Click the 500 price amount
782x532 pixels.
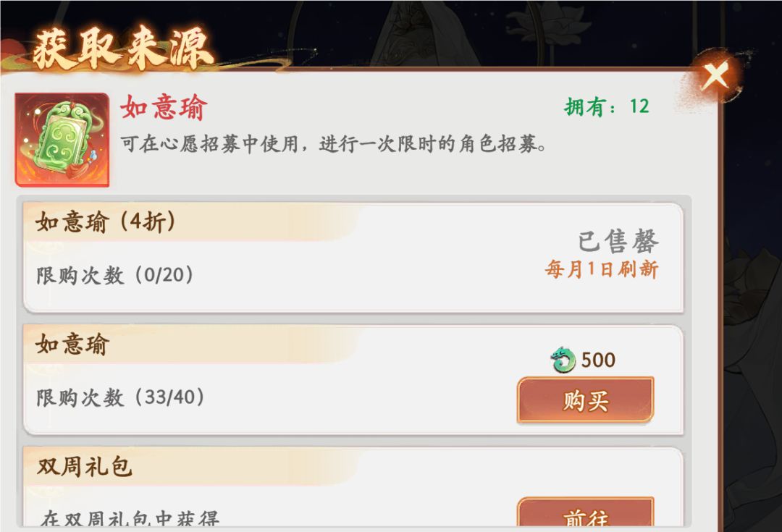[x=598, y=360]
